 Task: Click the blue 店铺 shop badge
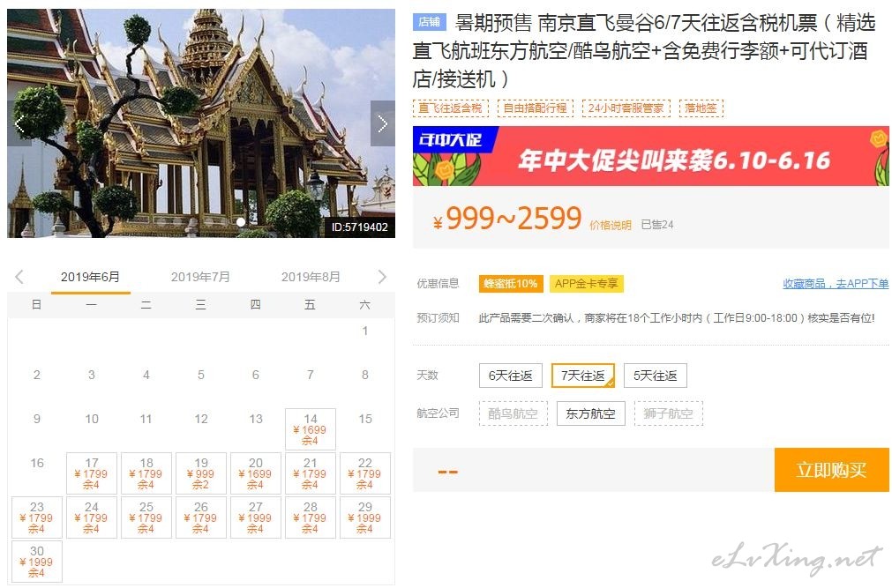point(430,22)
